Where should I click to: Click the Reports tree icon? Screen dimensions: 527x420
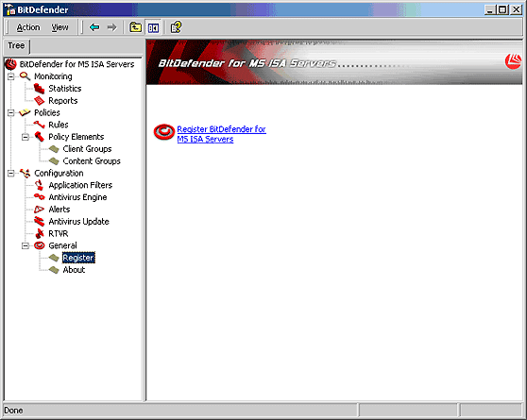(39, 100)
